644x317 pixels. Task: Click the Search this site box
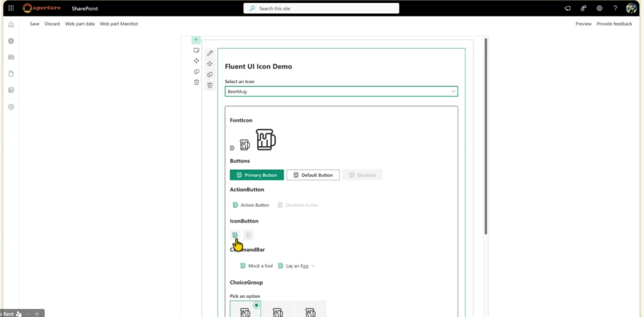click(x=321, y=8)
